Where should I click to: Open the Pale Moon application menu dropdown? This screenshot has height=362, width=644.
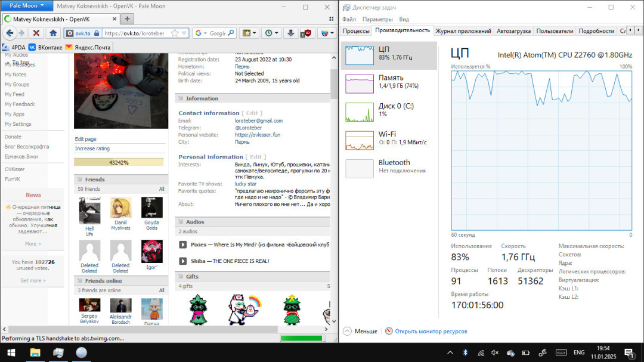click(x=27, y=6)
